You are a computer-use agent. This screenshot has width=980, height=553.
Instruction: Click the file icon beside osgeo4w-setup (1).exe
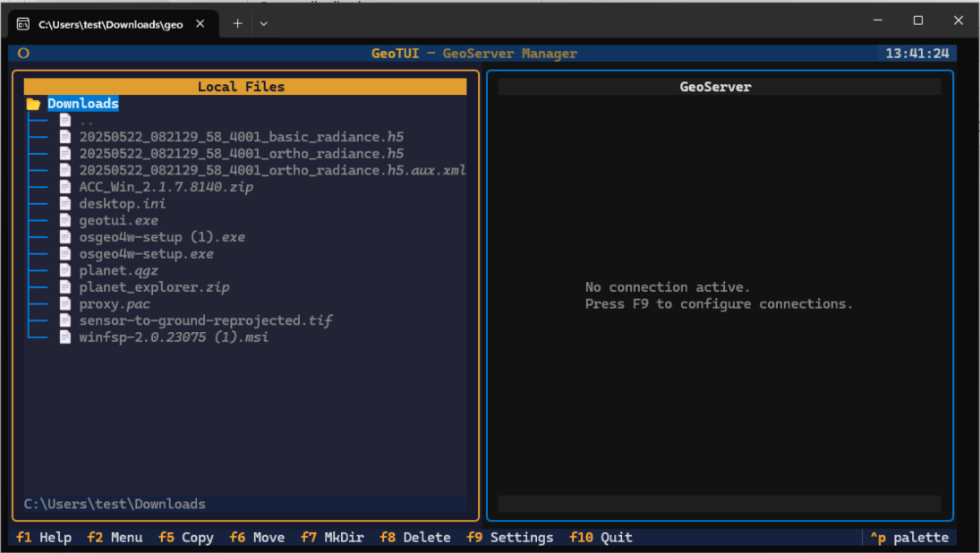click(65, 237)
